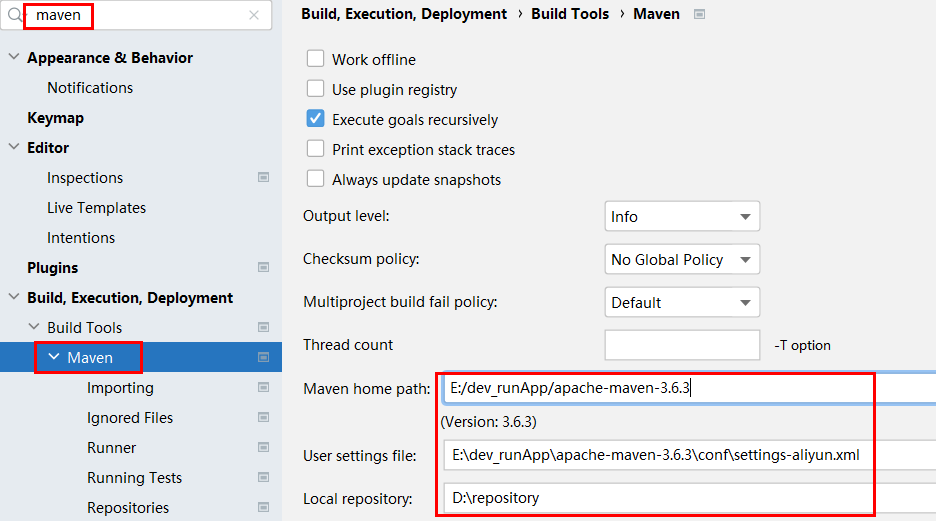Click project-level icon beside Build Tools
The height and width of the screenshot is (521, 936).
pos(263,327)
